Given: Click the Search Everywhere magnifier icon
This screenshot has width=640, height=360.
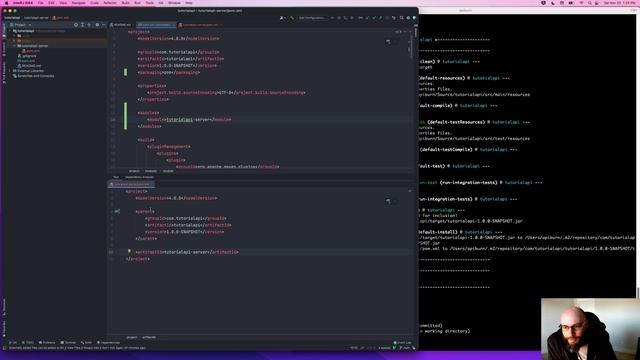Looking at the screenshot, I should [x=402, y=18].
